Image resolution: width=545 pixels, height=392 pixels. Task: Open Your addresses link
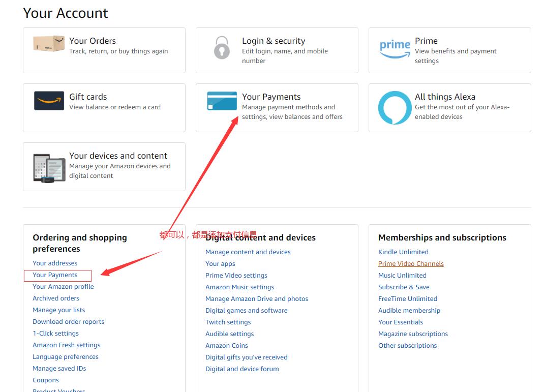[55, 263]
